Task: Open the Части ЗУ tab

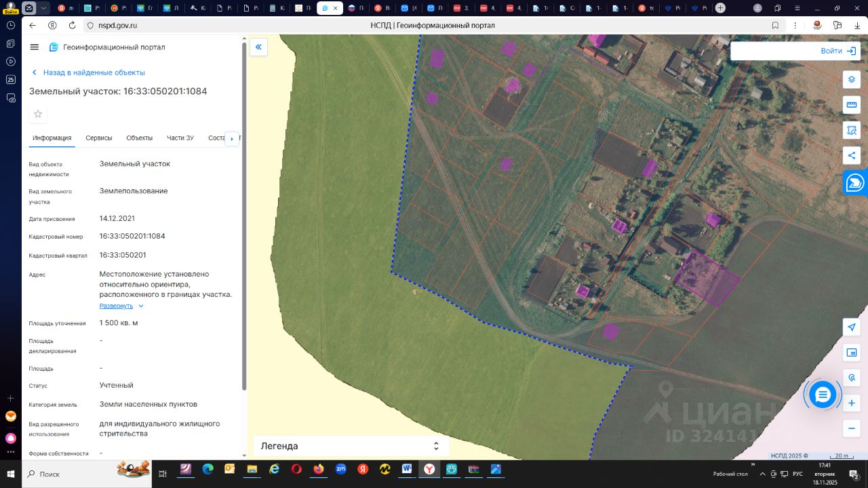Action: pyautogui.click(x=180, y=138)
